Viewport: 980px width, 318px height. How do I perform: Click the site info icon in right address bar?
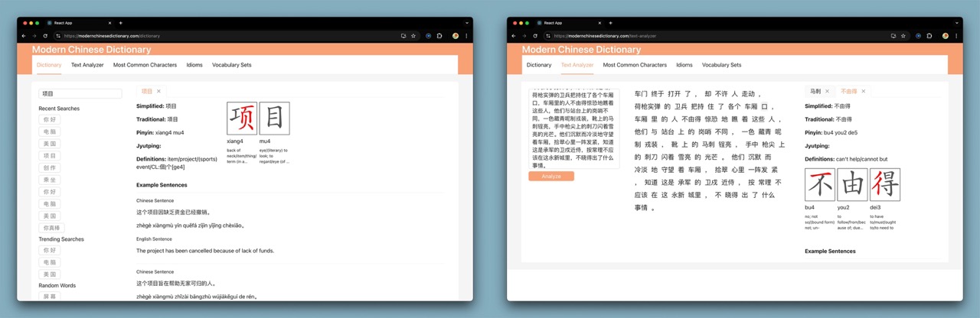pos(548,36)
